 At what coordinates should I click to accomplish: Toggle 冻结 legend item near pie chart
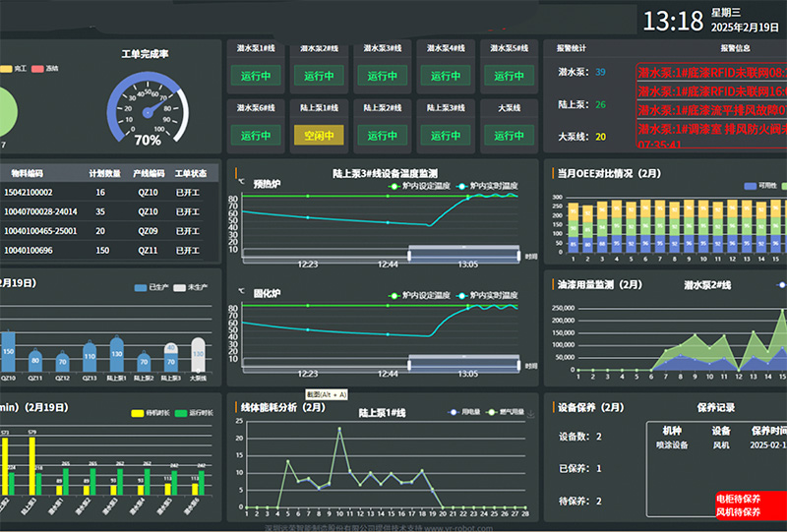point(44,69)
